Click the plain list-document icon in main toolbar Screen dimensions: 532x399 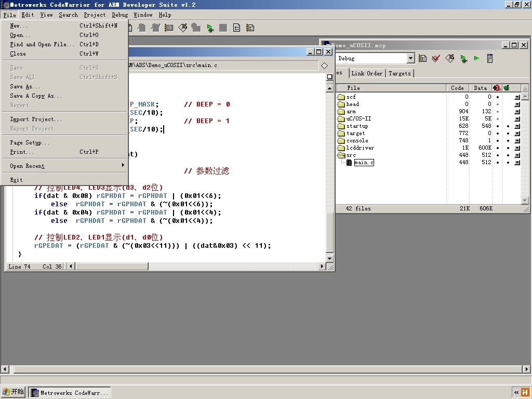[236, 28]
